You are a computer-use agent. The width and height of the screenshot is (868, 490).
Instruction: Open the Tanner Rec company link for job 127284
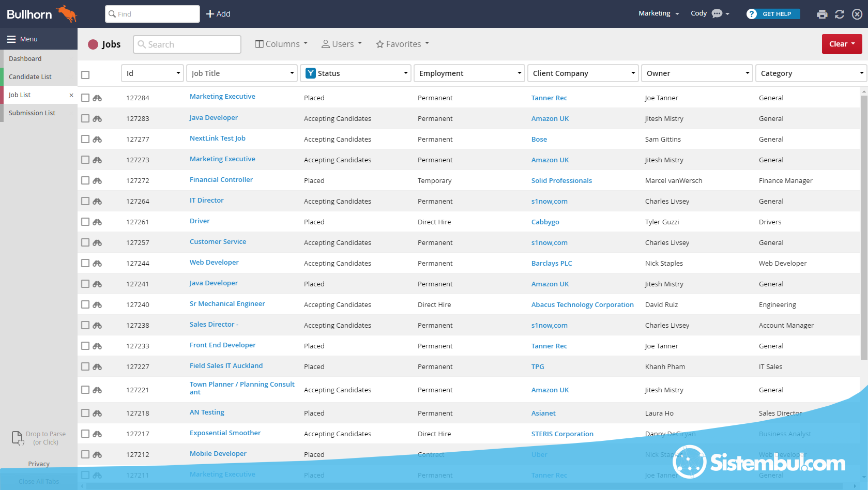(x=549, y=98)
